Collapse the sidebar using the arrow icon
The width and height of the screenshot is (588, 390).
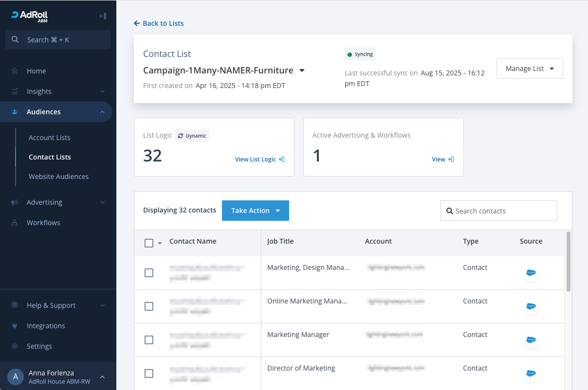pos(102,16)
